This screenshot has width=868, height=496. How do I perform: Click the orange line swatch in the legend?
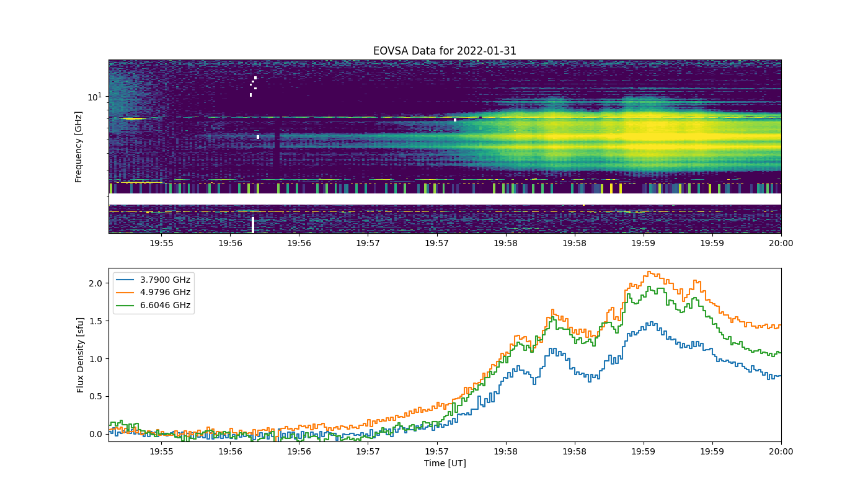pos(125,292)
